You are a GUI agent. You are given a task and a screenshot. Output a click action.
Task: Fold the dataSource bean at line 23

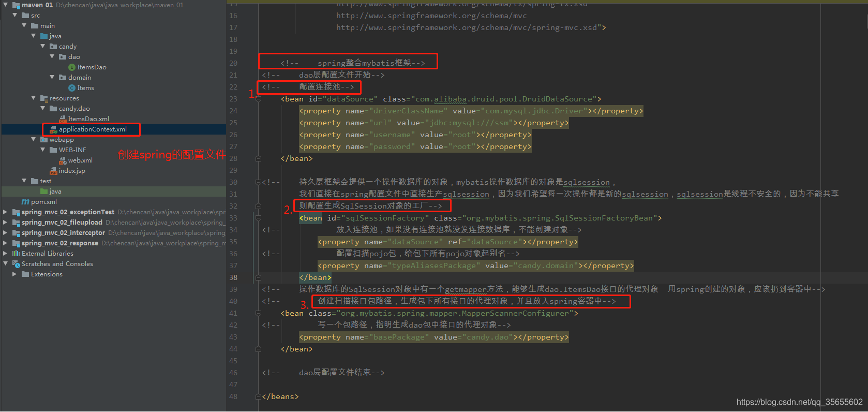click(258, 99)
